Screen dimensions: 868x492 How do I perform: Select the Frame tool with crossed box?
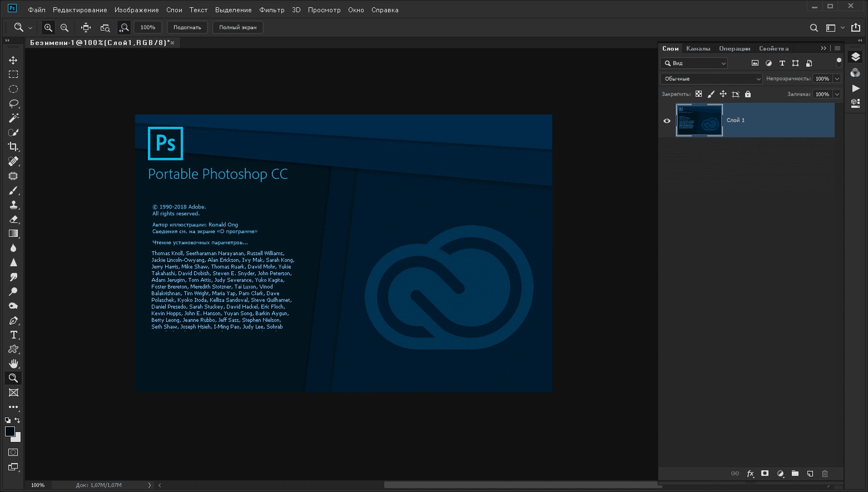pyautogui.click(x=13, y=392)
